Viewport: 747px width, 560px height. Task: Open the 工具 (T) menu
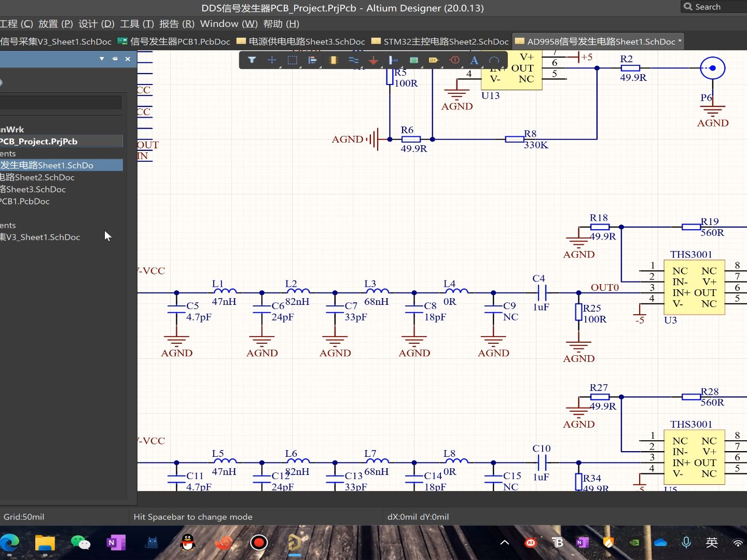click(x=137, y=24)
